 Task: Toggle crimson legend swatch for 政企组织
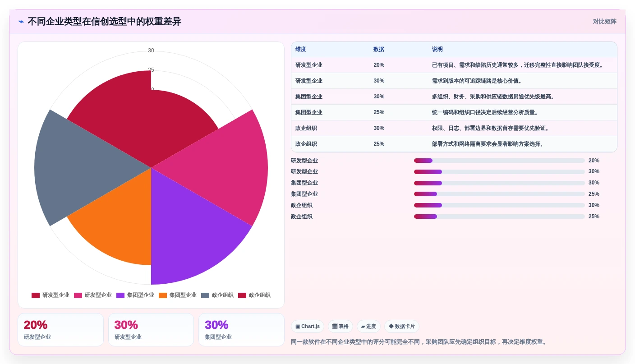242,295
